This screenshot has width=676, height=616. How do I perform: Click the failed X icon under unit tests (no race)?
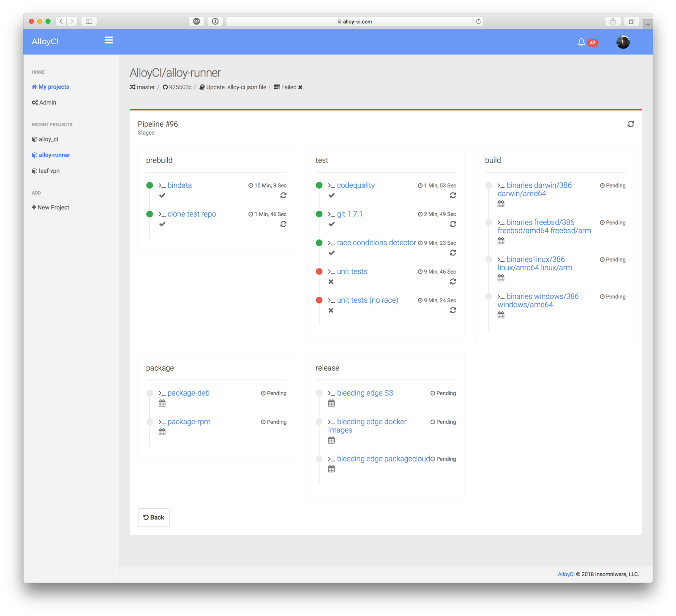tap(331, 310)
